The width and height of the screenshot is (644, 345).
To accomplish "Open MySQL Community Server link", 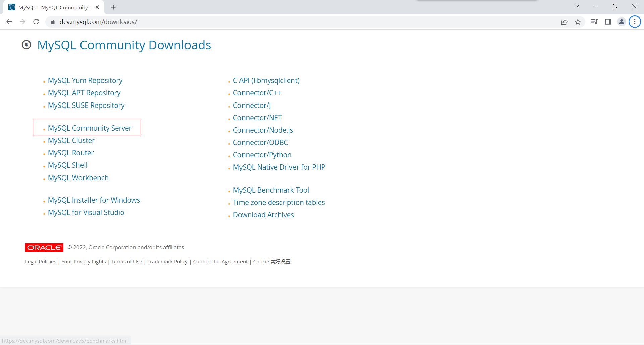I will (x=90, y=128).
